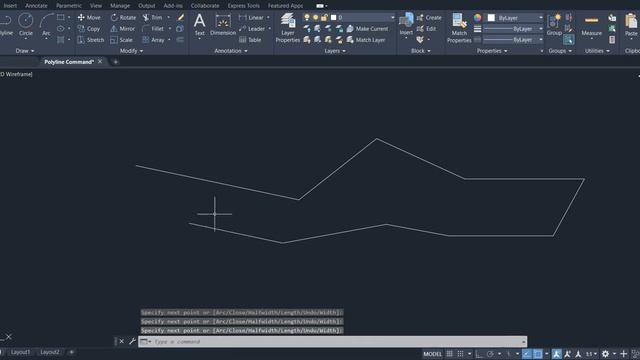The width and height of the screenshot is (640, 360).
Task: Add new drawing tab with plus
Action: (116, 62)
